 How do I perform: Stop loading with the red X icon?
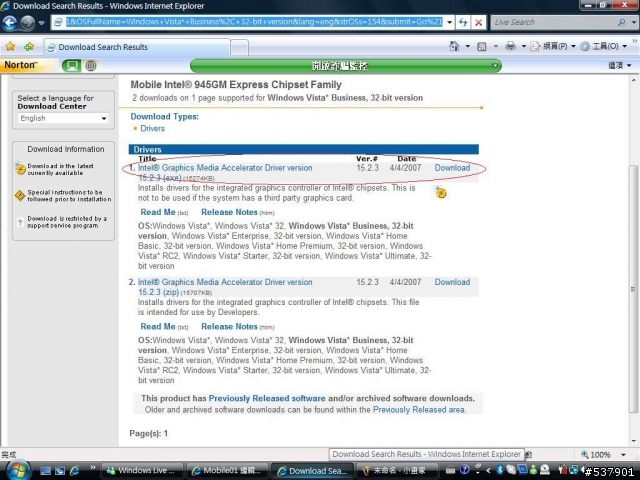(478, 22)
